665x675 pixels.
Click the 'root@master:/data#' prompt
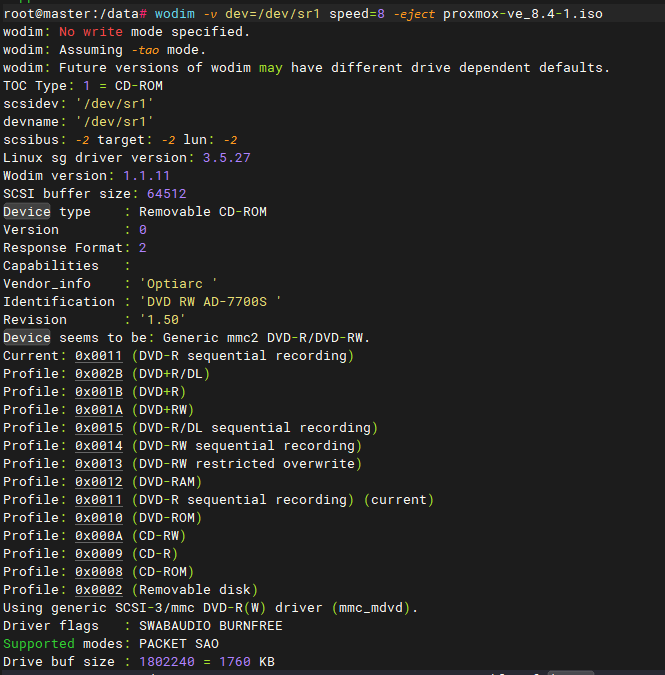(75, 14)
